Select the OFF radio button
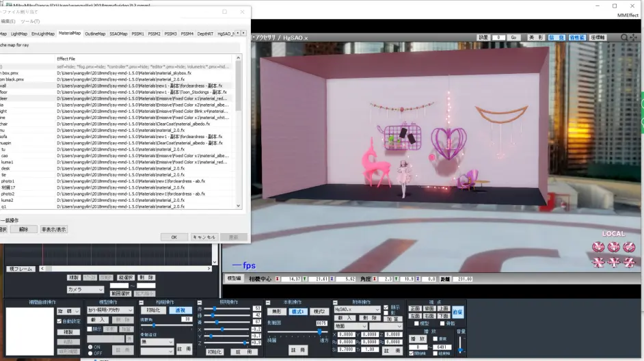 click(90, 353)
